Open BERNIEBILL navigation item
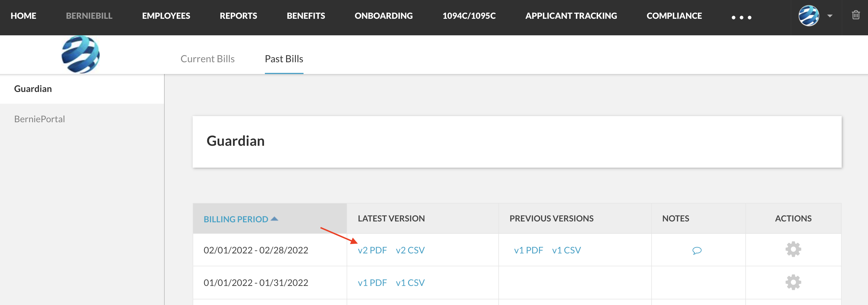Viewport: 868px width, 305px height. pyautogui.click(x=89, y=16)
